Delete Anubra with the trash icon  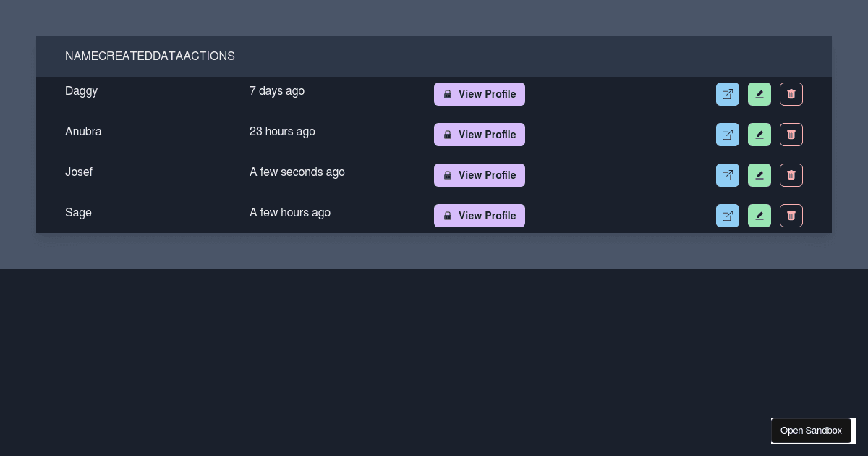(x=791, y=135)
